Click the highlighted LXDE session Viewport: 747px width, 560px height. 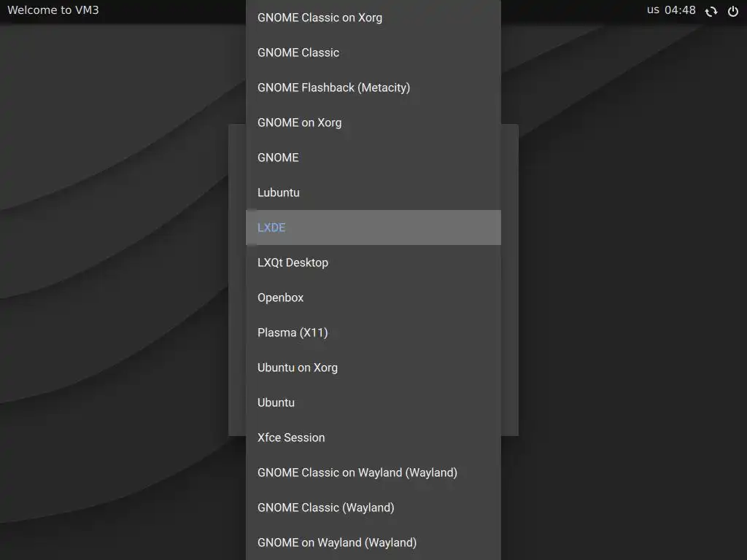pyautogui.click(x=373, y=227)
